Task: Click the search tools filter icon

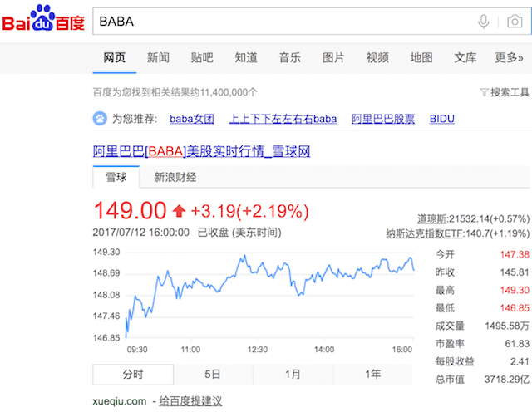Action: 484,92
